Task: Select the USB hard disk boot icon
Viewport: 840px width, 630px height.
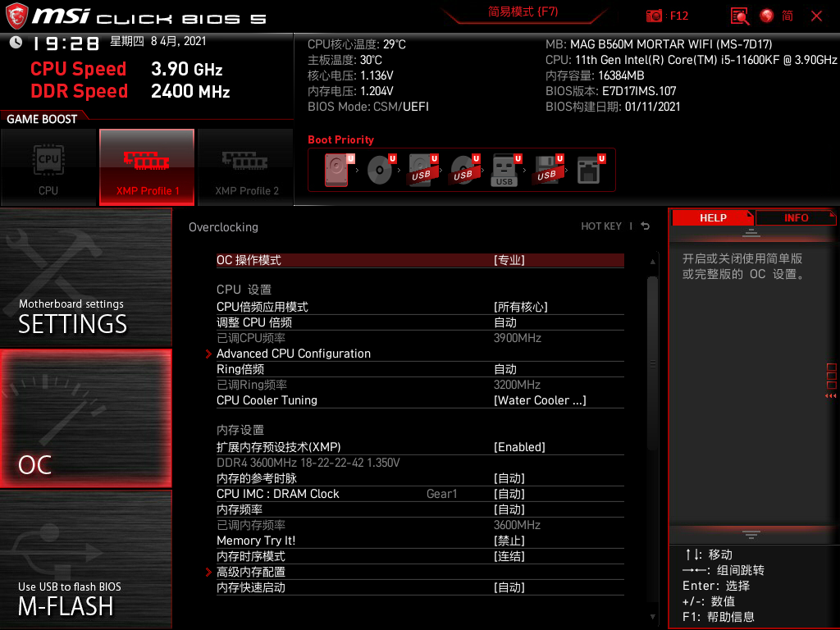Action: [423, 170]
